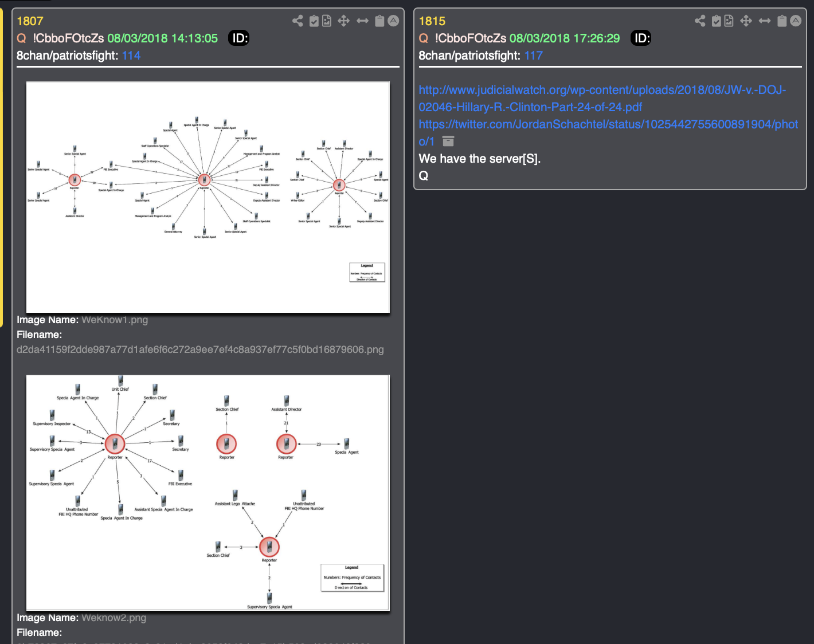Click the plain clipboard icon on post 1815
This screenshot has height=644, width=814.
pos(782,21)
